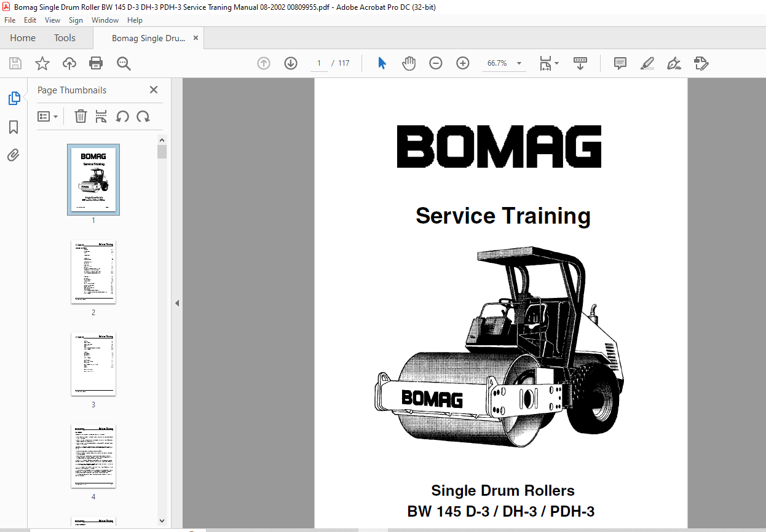766x532 pixels.
Task: Open Attachments paperclip panel icon
Action: [14, 155]
